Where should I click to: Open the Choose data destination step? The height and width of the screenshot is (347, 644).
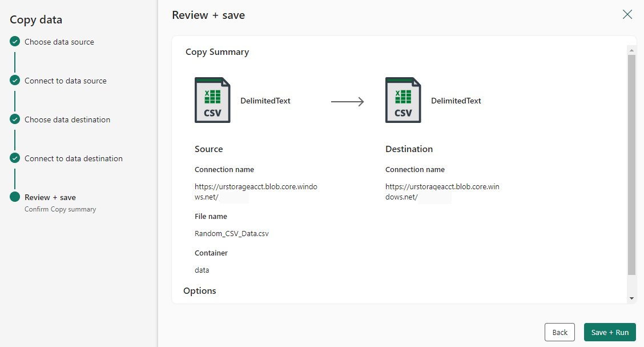pos(67,119)
